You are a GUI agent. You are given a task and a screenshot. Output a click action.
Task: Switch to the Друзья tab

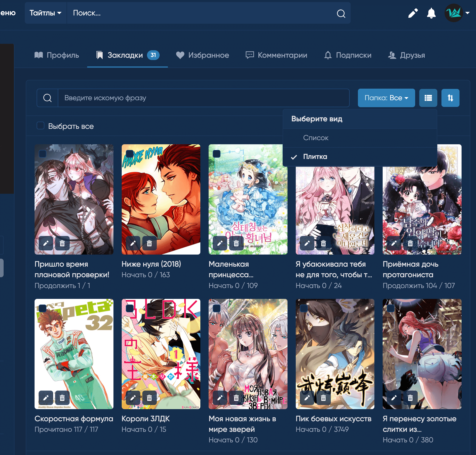pos(406,55)
